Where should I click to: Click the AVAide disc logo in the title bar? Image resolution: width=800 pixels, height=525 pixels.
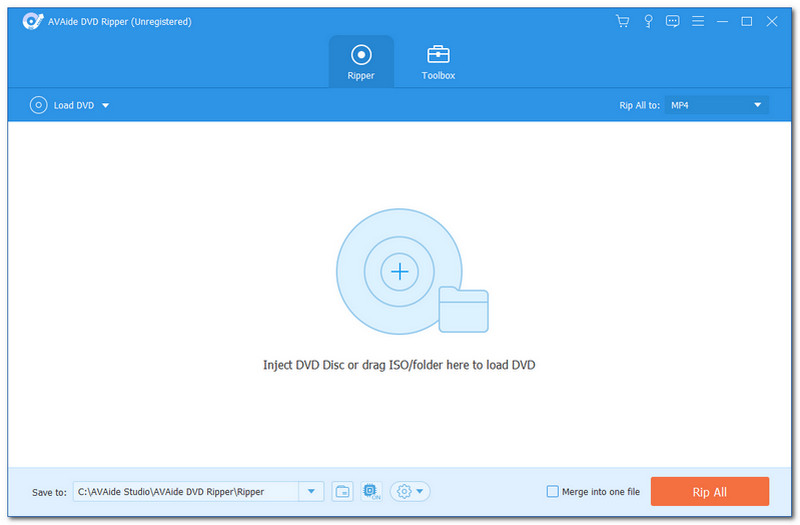(32, 21)
